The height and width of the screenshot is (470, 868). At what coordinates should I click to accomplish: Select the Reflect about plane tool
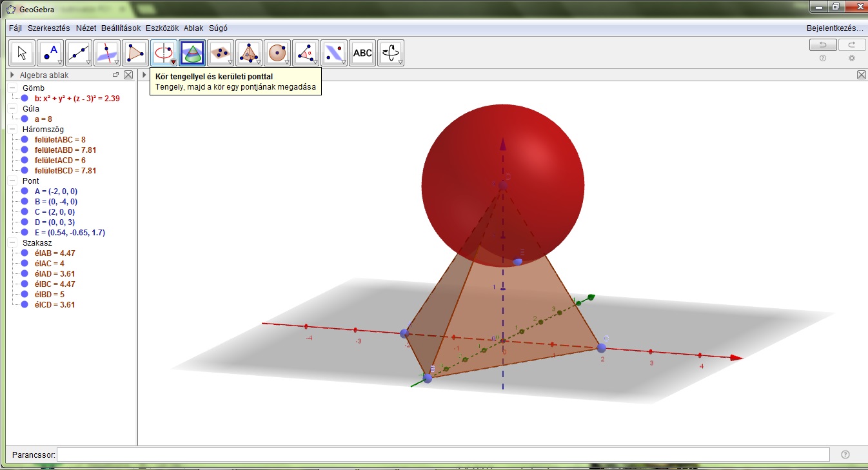pyautogui.click(x=334, y=53)
